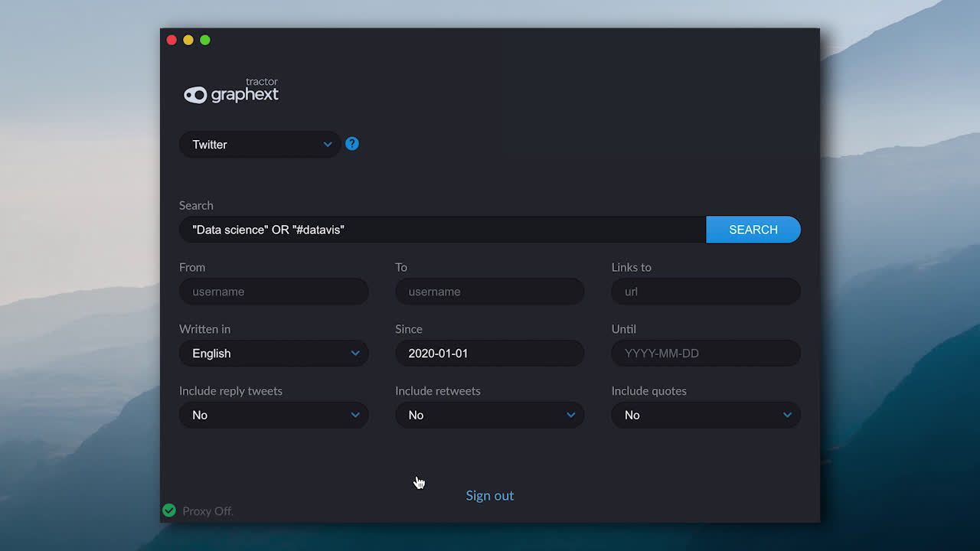The image size is (980, 551).
Task: Minimize the window with the yellow button
Action: click(188, 40)
